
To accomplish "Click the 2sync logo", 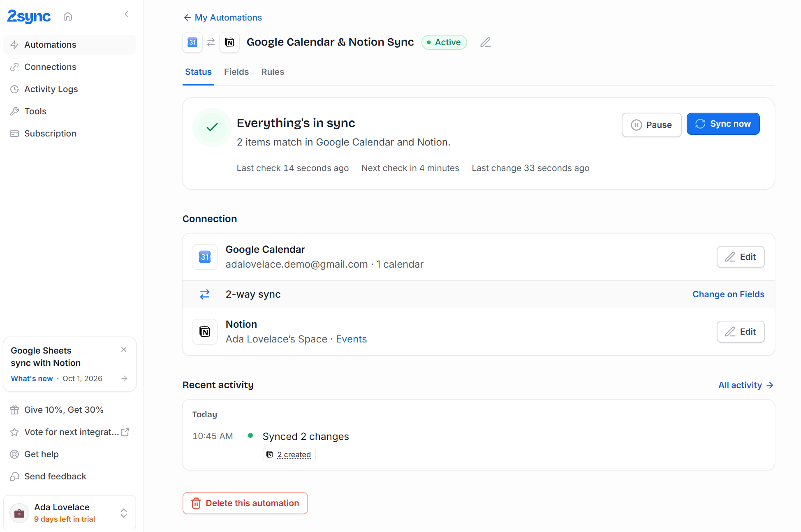I will coord(29,16).
